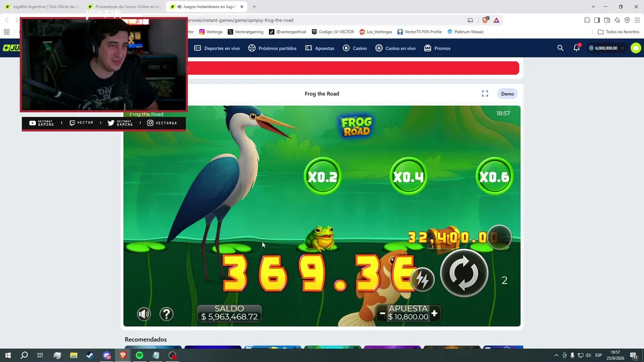The width and height of the screenshot is (644, 362).
Task: Open File Explorer from taskbar
Action: pyautogui.click(x=73, y=355)
